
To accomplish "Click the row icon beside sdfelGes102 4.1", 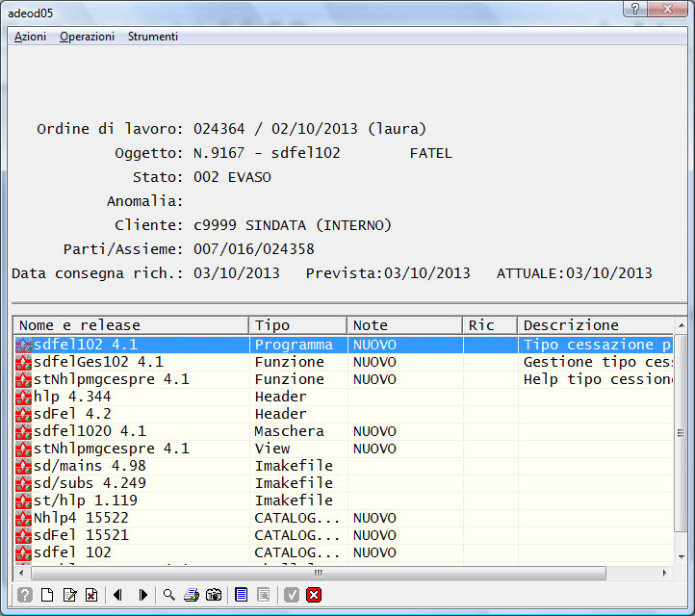I will tap(23, 362).
